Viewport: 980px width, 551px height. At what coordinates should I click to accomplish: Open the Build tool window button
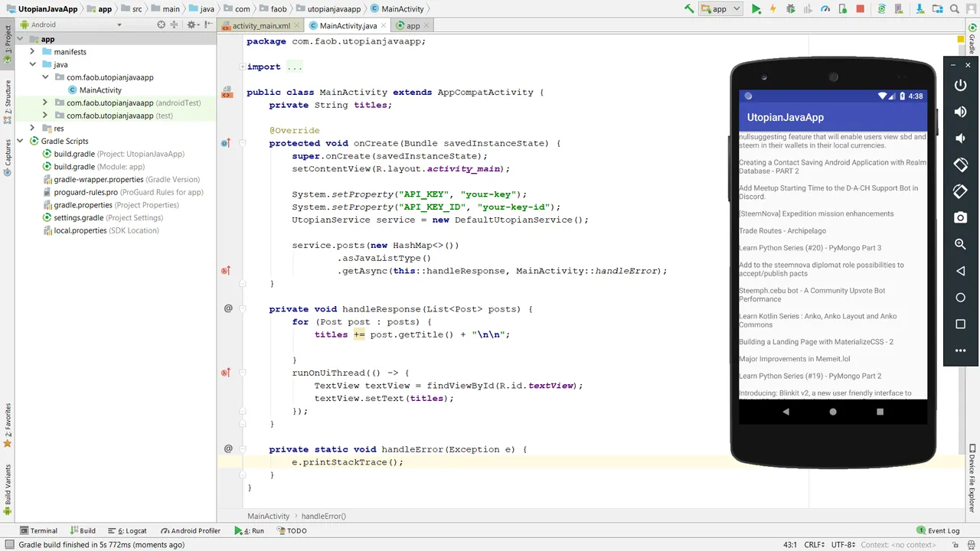coord(83,530)
